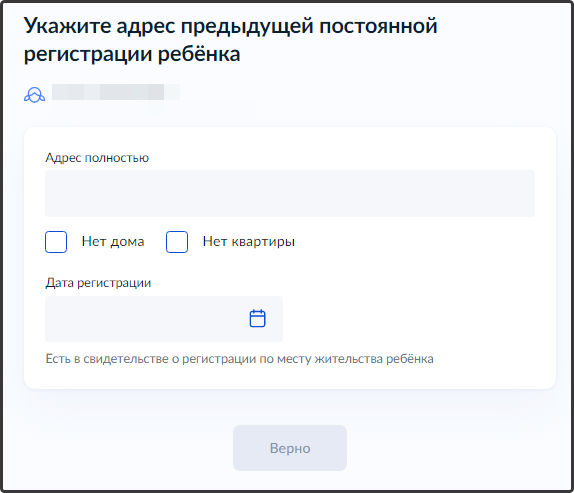Focus the "Дата регистрации" date field
Viewport: 574px width, 493px height.
[164, 319]
